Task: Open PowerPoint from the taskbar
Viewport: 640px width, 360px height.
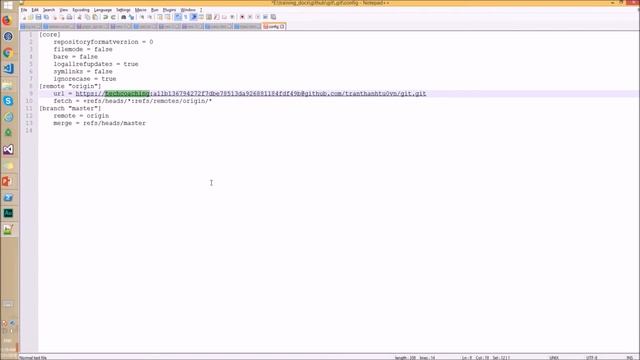Action: pyautogui.click(x=8, y=181)
